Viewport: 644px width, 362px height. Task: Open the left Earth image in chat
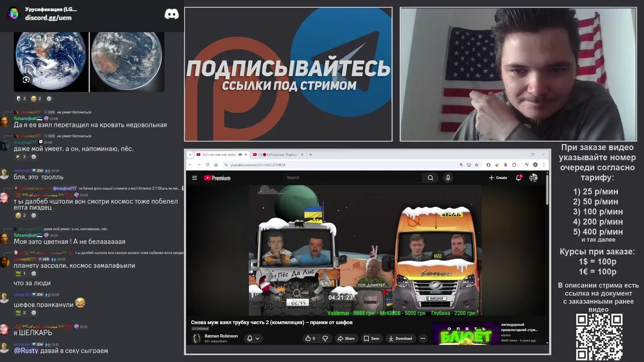[x=51, y=61]
